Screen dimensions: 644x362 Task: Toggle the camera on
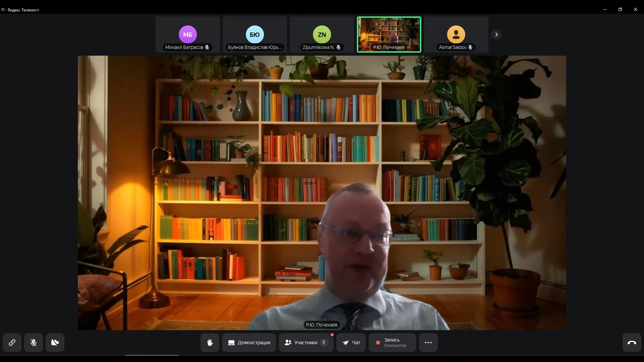pyautogui.click(x=55, y=343)
